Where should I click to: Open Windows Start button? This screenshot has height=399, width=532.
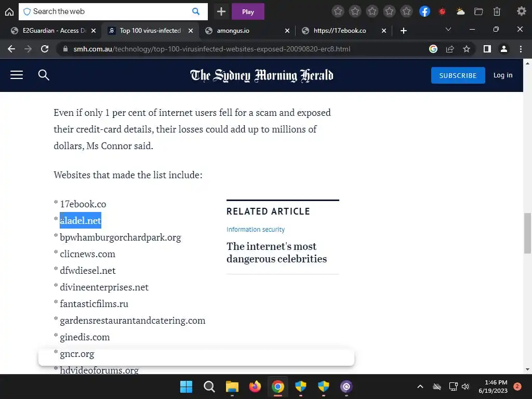coord(187,387)
